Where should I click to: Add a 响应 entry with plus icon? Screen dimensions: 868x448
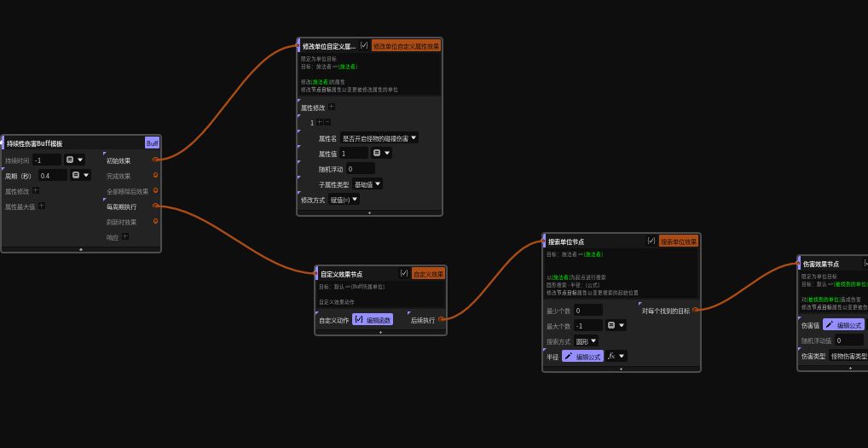click(125, 236)
